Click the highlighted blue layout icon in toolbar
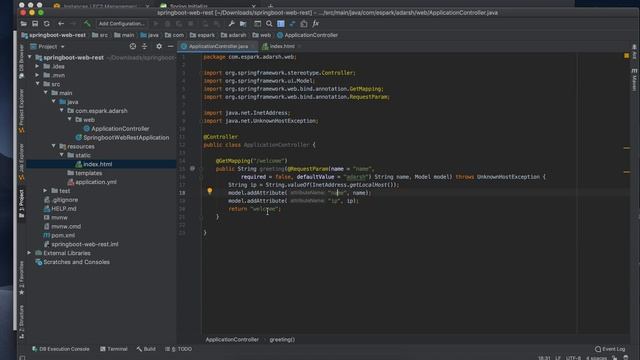 coord(281,24)
